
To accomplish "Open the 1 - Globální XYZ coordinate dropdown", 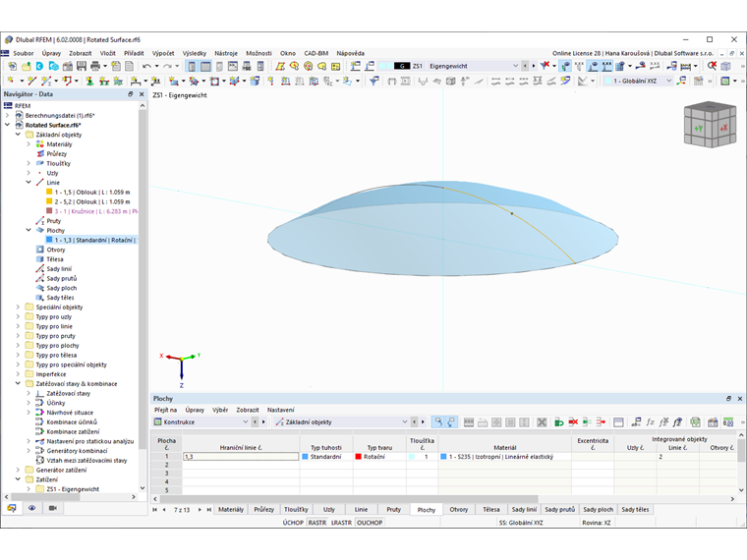I will (669, 81).
